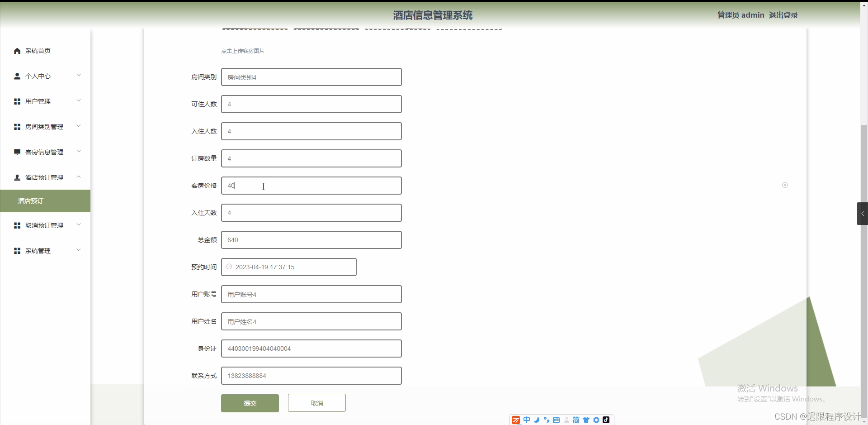
Task: Expand 取消预订管理 chevron
Action: 79,225
